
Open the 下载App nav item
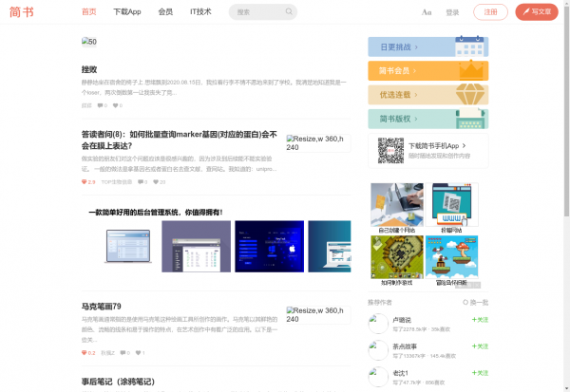126,12
